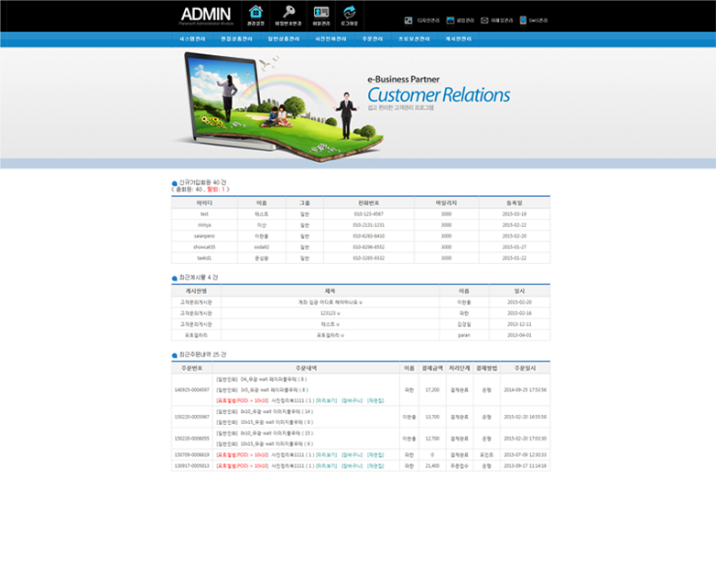
Task: Click the popup management picture icon
Action: click(450, 19)
